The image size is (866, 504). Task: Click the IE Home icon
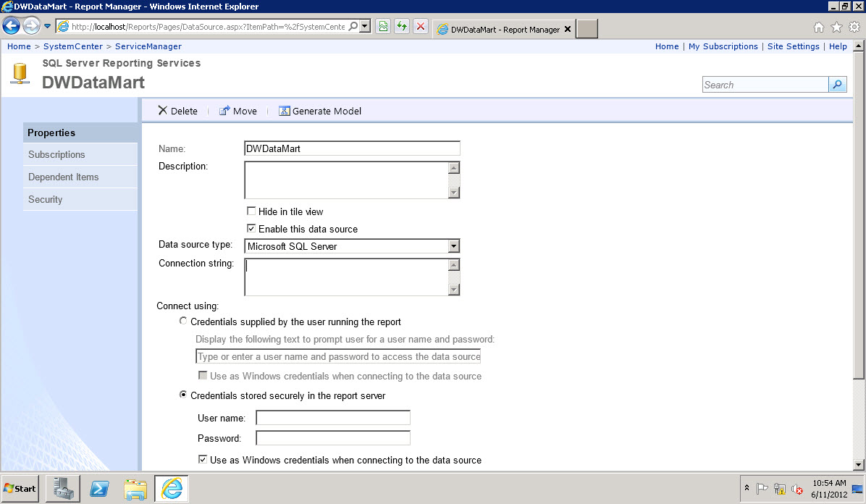[818, 27]
